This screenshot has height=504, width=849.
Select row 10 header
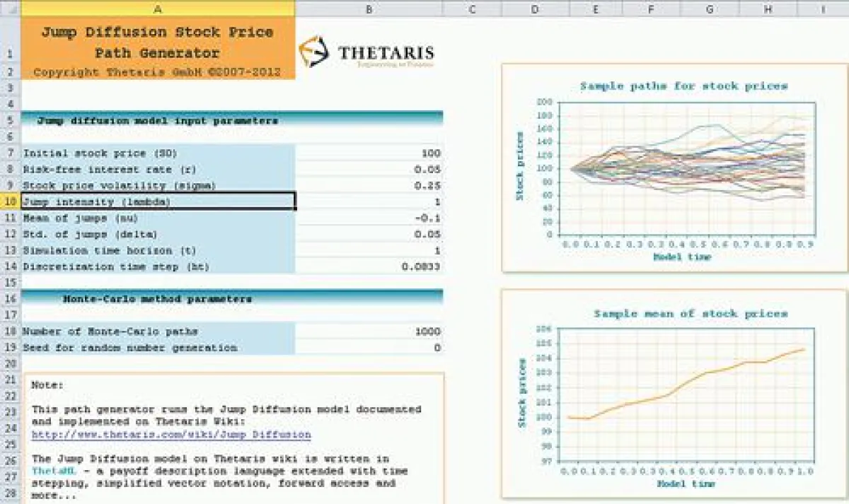click(11, 201)
